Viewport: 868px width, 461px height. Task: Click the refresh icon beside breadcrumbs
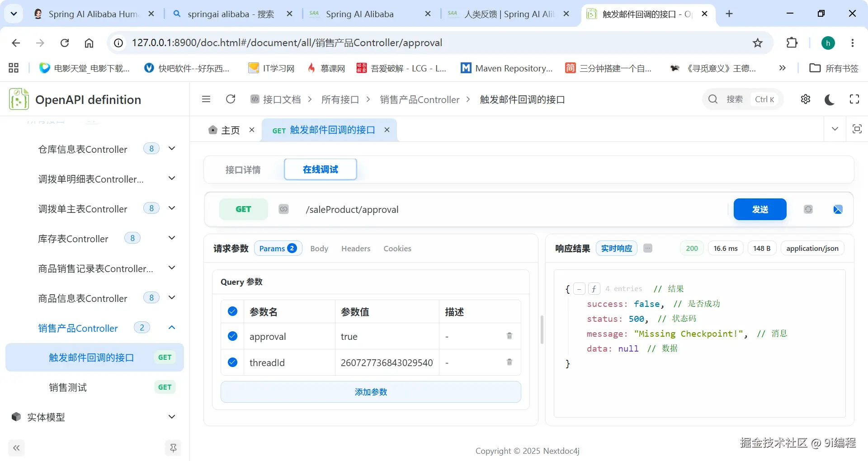[231, 99]
